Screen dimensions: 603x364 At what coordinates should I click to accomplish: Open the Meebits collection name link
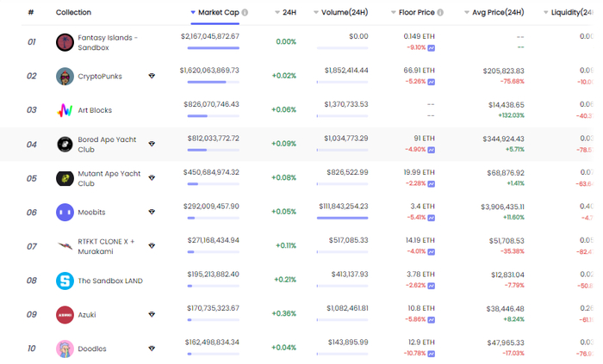(x=91, y=213)
